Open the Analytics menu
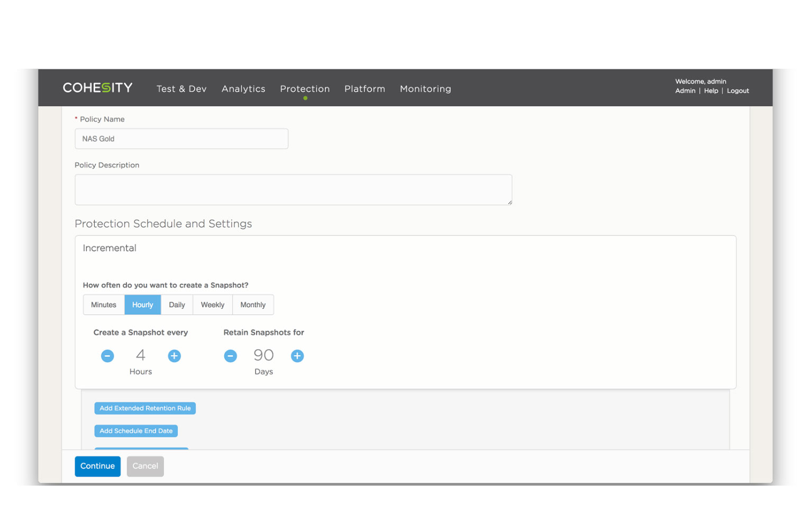812x529 pixels. pyautogui.click(x=243, y=89)
